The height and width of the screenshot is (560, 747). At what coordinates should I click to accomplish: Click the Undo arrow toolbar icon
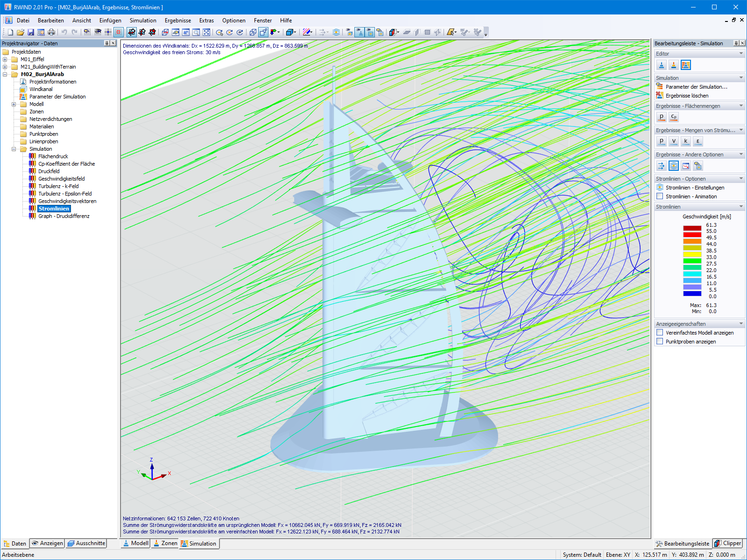click(x=64, y=32)
